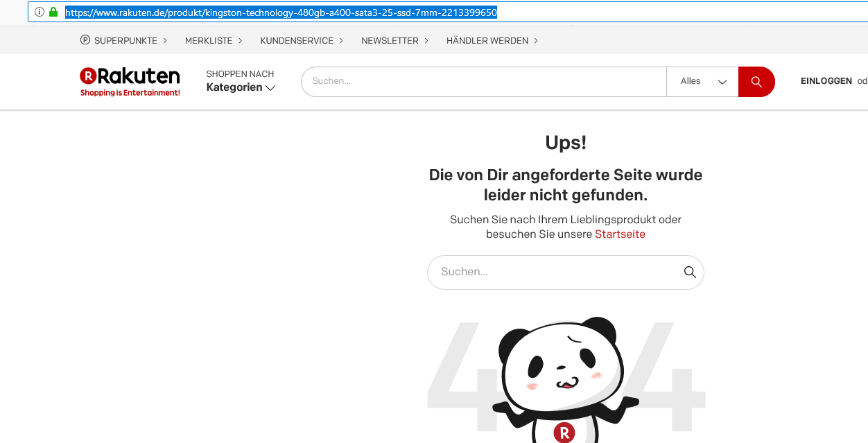
Task: Click the Händler Werden nav entry
Action: [x=487, y=40]
